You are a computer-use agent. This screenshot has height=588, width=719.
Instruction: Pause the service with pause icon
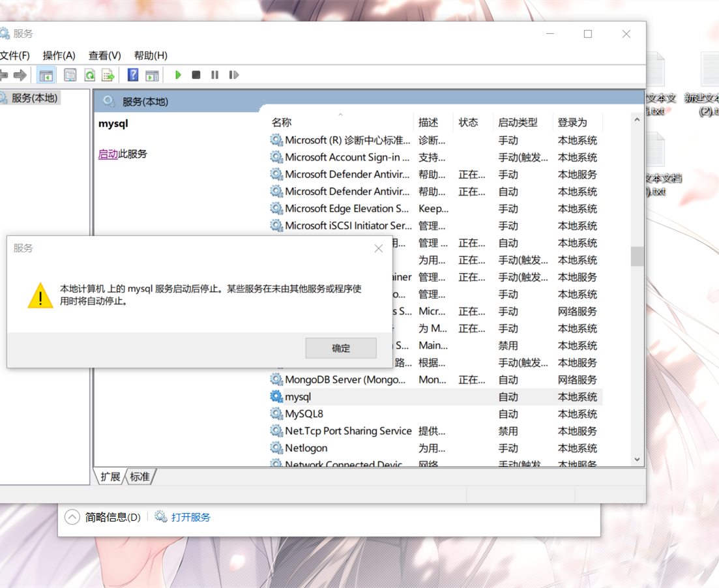tap(214, 75)
